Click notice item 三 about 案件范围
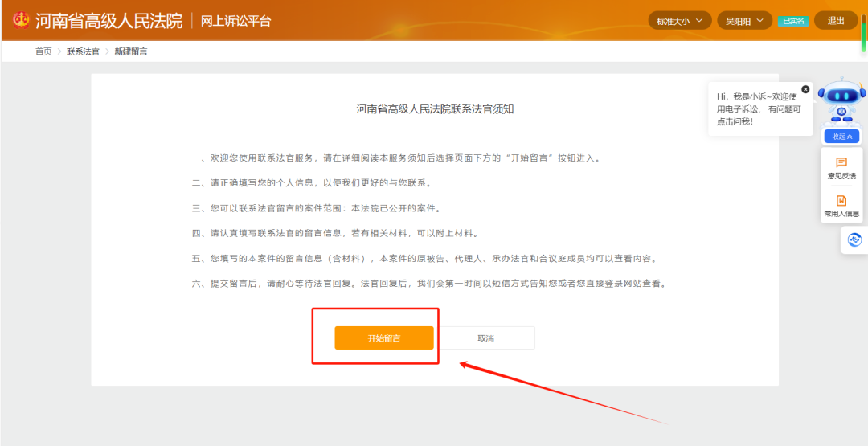868x446 pixels. (316, 209)
